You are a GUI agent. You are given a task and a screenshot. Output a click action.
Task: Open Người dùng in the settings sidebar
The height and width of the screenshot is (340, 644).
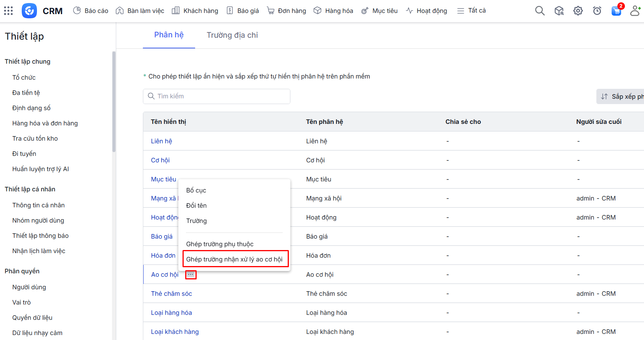29,287
